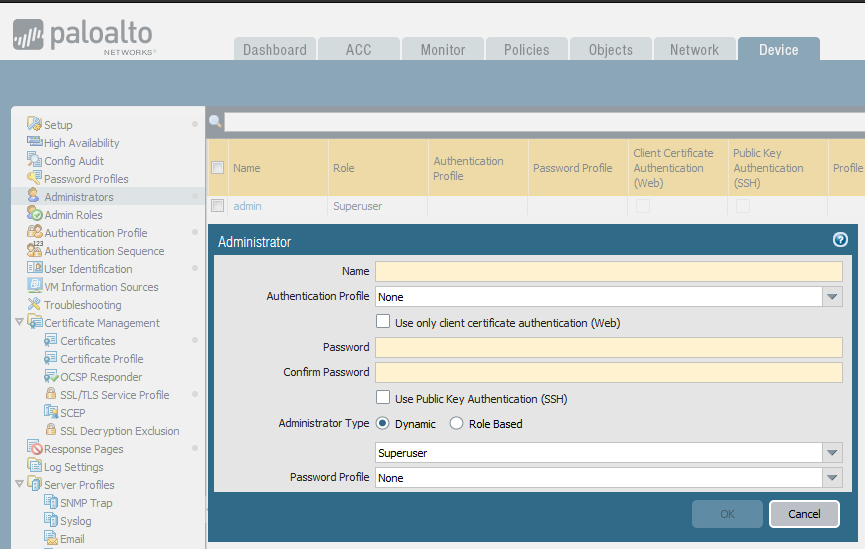Click the User Identification icon
Screen dimensions: 865x549
click(x=35, y=268)
